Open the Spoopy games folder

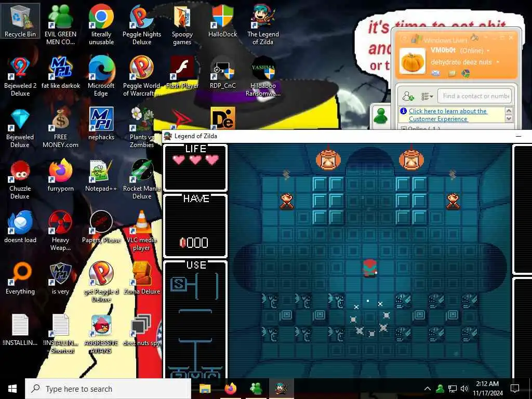tap(182, 25)
